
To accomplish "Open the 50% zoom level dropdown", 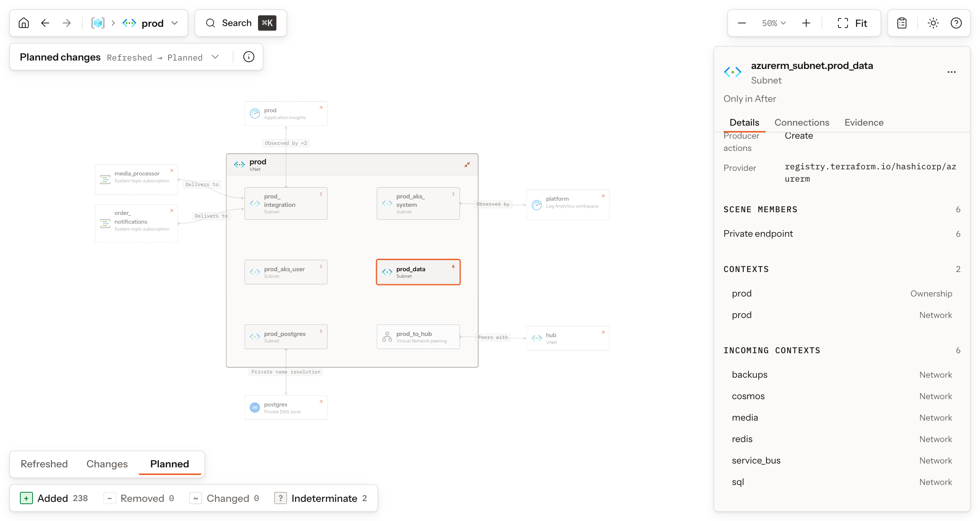I will click(774, 23).
